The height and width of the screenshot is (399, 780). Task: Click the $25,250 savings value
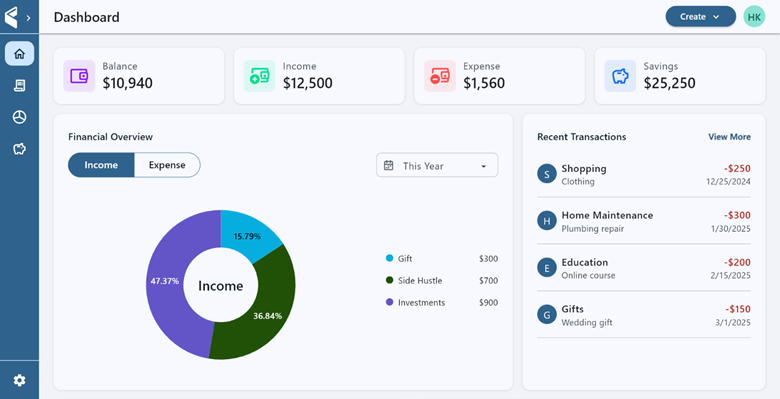point(670,83)
